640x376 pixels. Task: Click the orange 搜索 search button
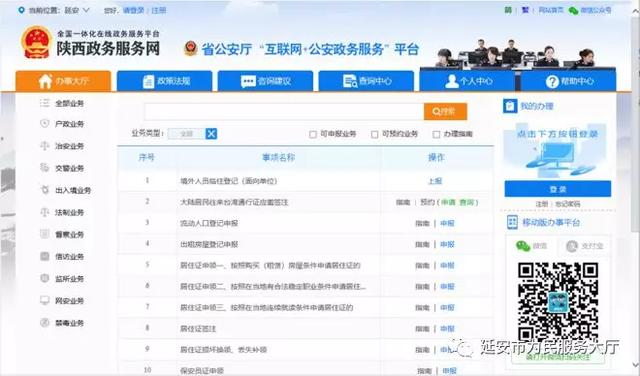pos(445,111)
